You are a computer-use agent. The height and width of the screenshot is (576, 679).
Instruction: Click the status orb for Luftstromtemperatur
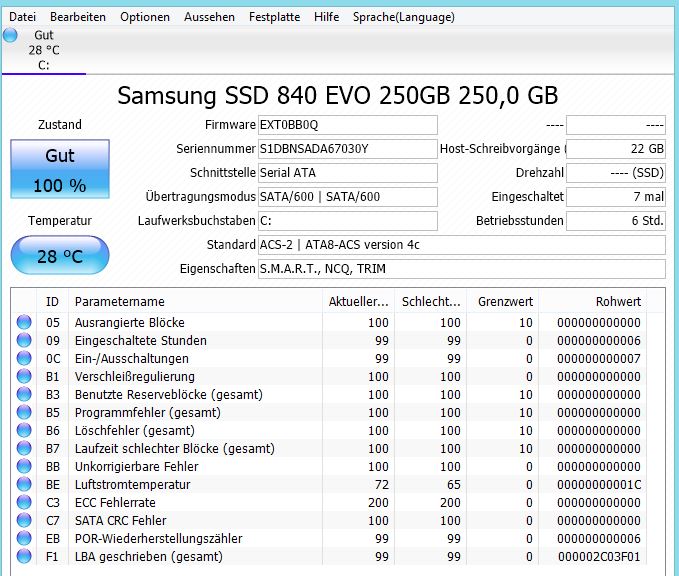click(x=24, y=484)
